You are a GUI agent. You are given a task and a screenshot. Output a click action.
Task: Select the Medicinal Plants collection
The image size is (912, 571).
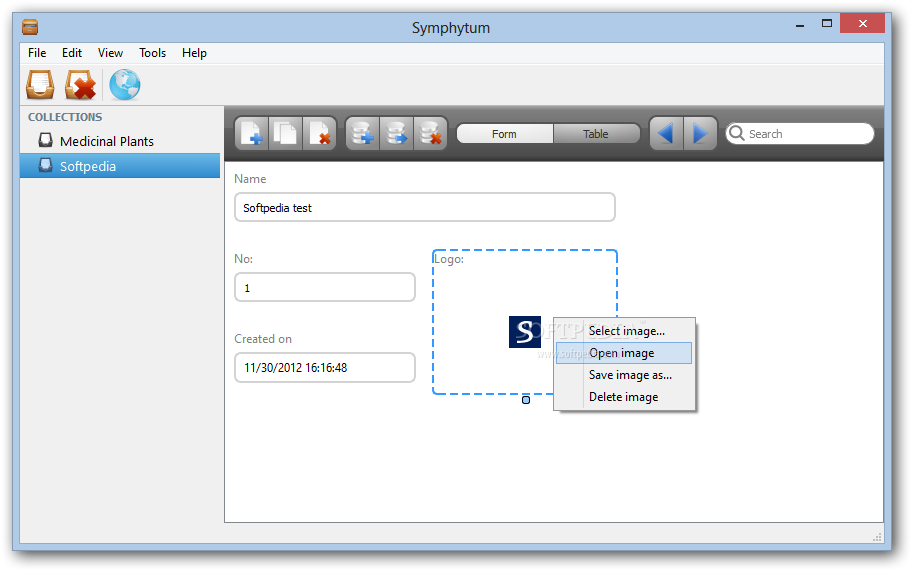coord(120,141)
